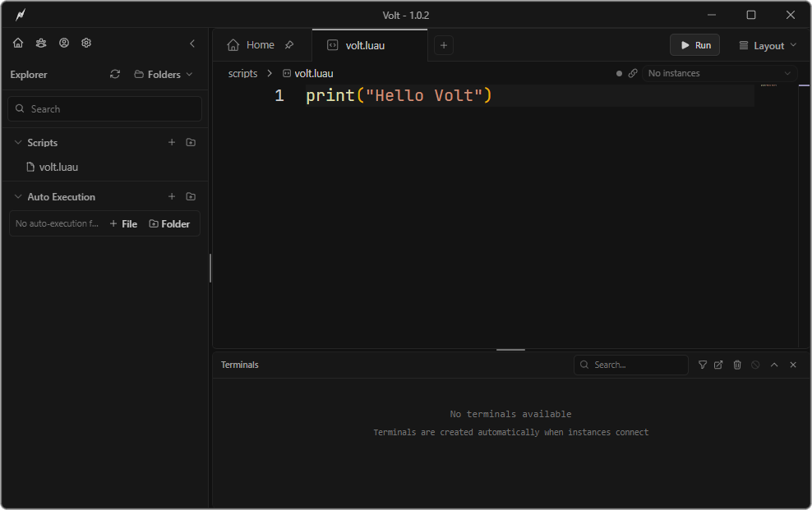This screenshot has width=812, height=510.
Task: Click line number 1 gutter
Action: [279, 96]
